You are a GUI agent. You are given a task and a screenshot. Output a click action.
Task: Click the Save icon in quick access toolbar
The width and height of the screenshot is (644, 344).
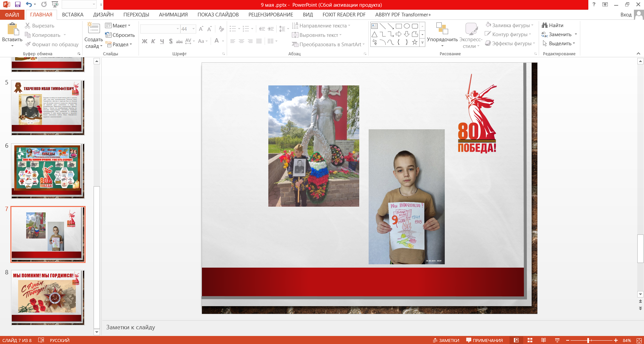pos(18,4)
